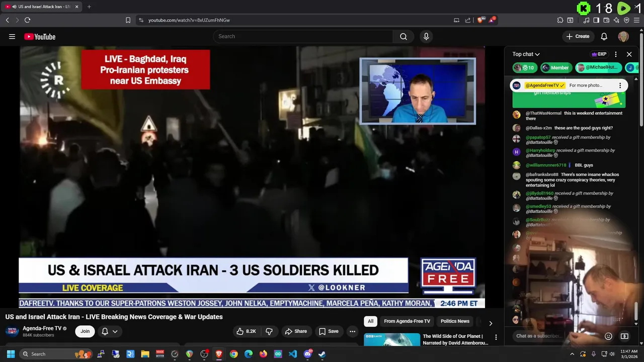The width and height of the screenshot is (644, 362).
Task: Start voice search with the microphone icon
Action: tap(426, 36)
